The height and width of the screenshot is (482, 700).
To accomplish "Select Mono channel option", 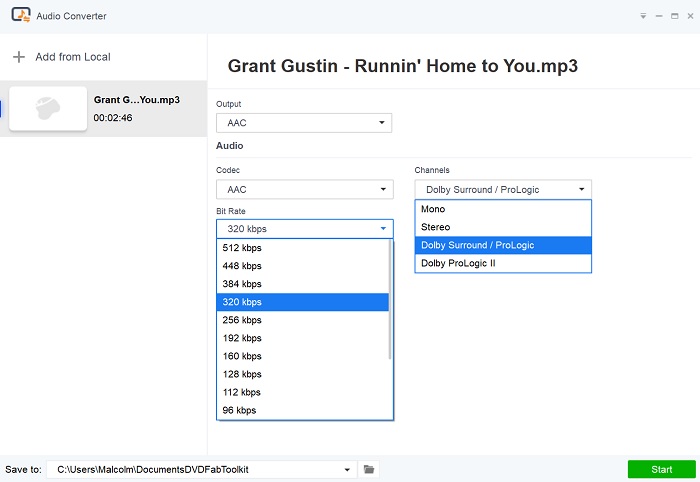I will point(503,209).
